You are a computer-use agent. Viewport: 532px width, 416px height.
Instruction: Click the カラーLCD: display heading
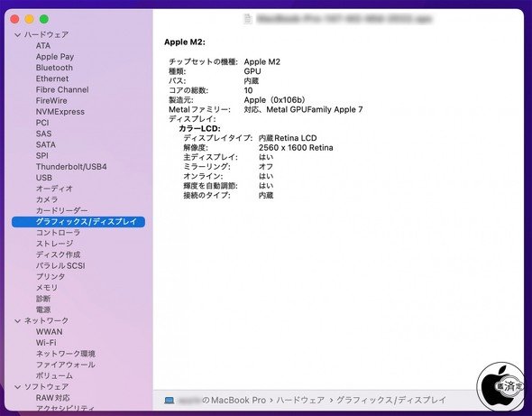point(199,129)
